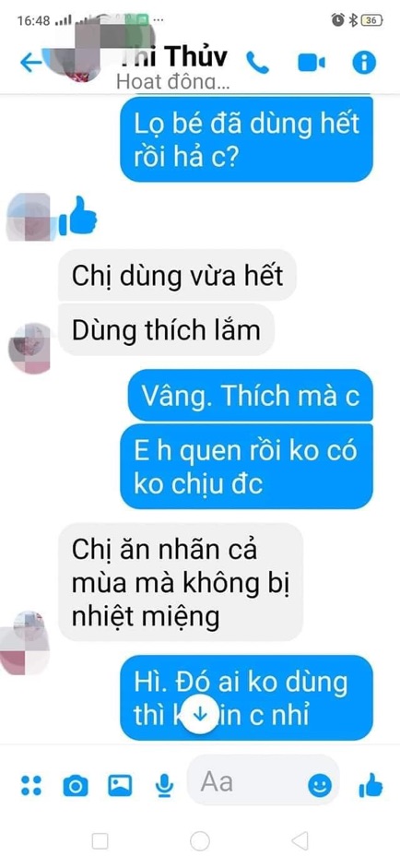Open camera from the message toolbar
The image size is (400, 868).
pyautogui.click(x=76, y=786)
